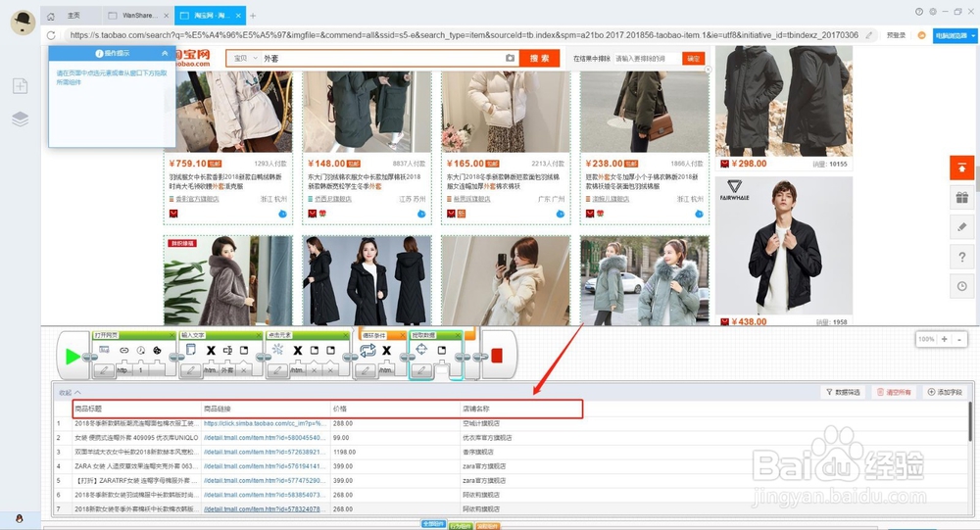This screenshot has height=530, width=980.
Task: Click back-to-top orange button on right
Action: pyautogui.click(x=962, y=168)
